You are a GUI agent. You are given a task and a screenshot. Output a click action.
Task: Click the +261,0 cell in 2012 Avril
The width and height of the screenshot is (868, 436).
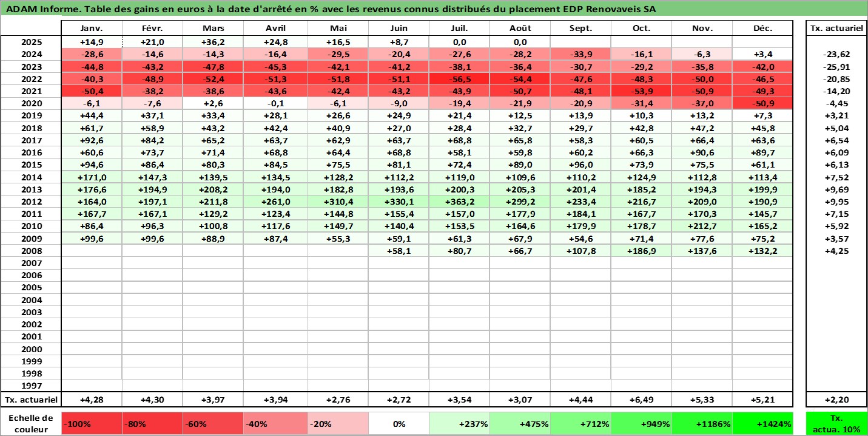tap(276, 202)
